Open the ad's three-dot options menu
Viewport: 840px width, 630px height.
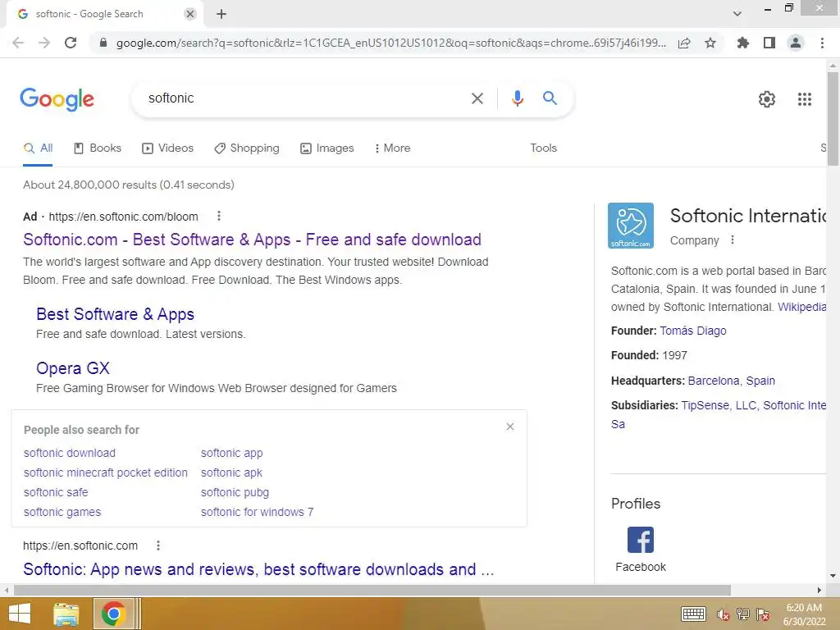[x=218, y=216]
